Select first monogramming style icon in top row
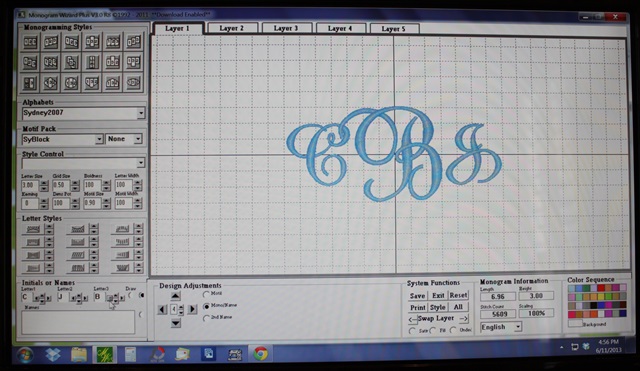 click(30, 42)
